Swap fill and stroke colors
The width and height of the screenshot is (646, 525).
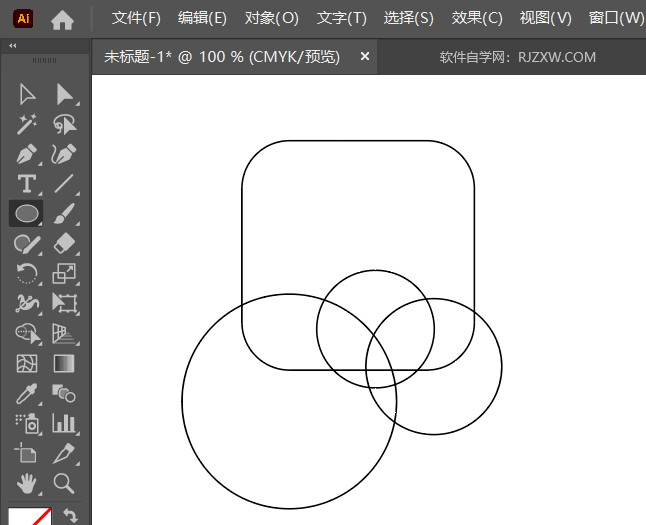click(70, 516)
